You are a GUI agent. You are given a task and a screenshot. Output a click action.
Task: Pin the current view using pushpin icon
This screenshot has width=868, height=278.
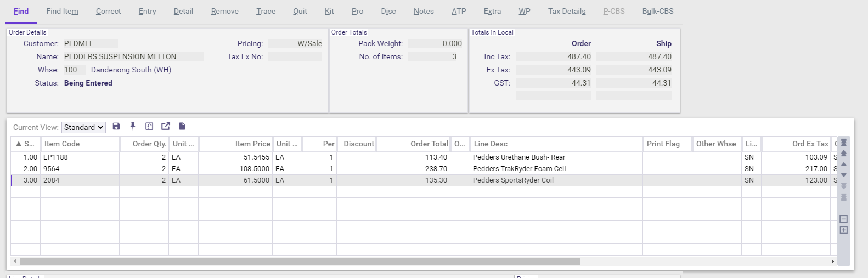(133, 126)
